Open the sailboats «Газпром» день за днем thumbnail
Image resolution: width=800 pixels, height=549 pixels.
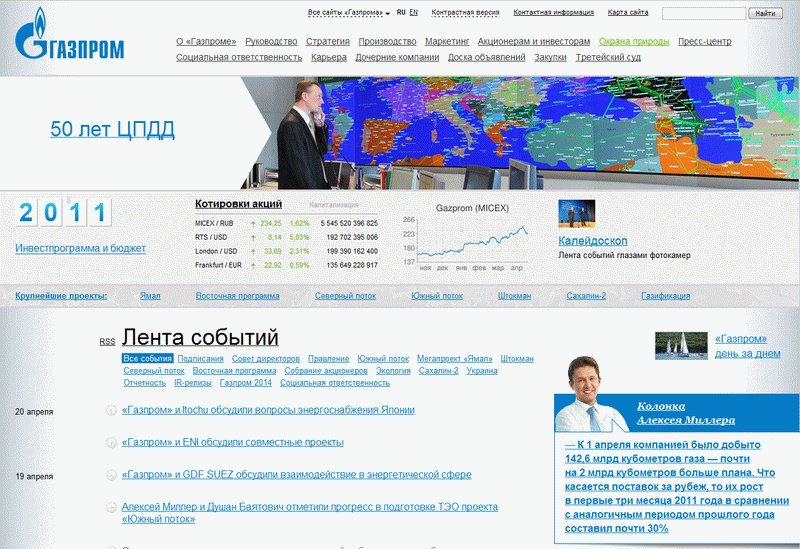coord(681,346)
